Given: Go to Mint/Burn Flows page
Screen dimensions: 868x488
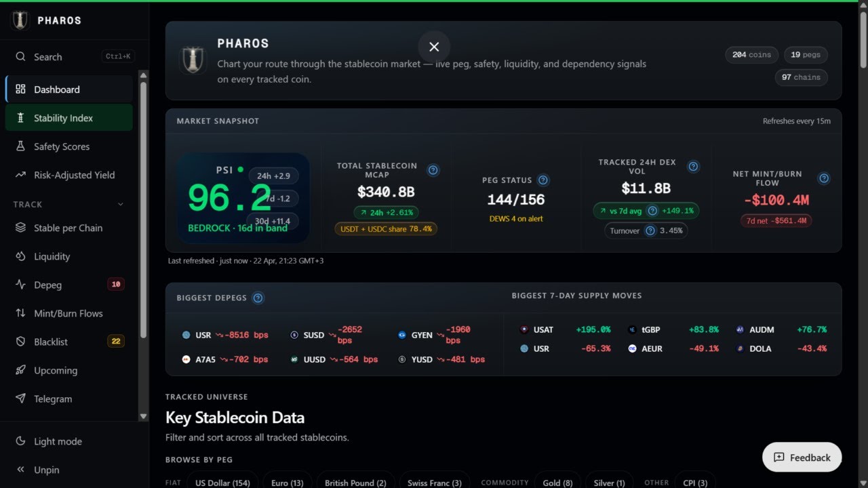Looking at the screenshot, I should (68, 313).
